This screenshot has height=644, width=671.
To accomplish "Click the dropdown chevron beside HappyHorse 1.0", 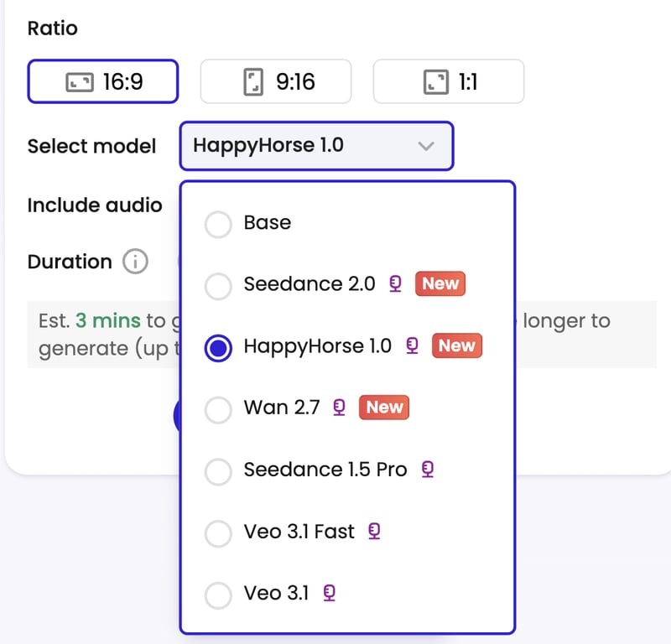I will coord(426,146).
